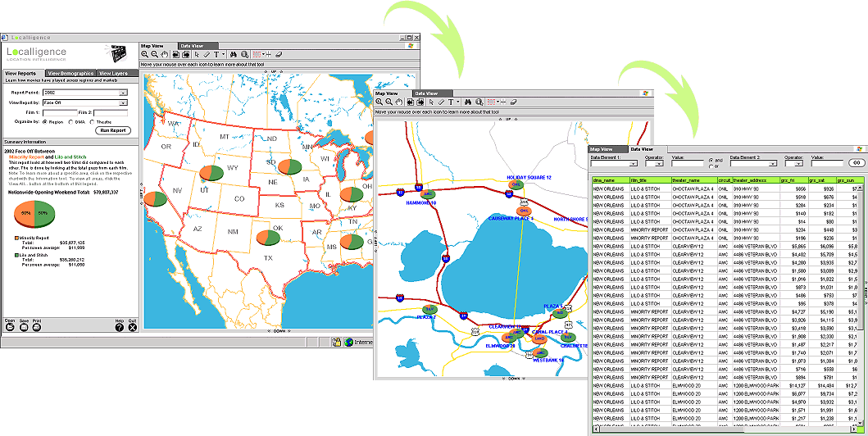868x436 pixels.
Task: Open Data View tab in New Orleans map window
Action: (433, 93)
